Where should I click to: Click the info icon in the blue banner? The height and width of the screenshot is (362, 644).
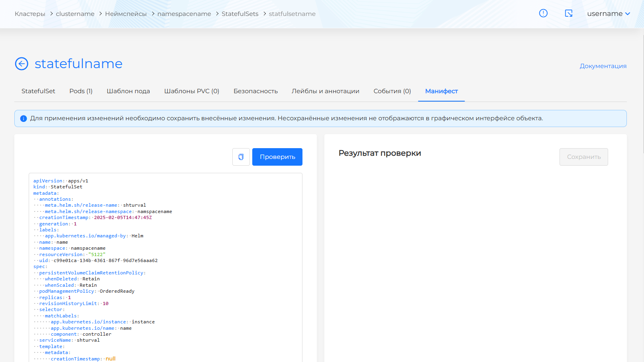pyautogui.click(x=24, y=119)
